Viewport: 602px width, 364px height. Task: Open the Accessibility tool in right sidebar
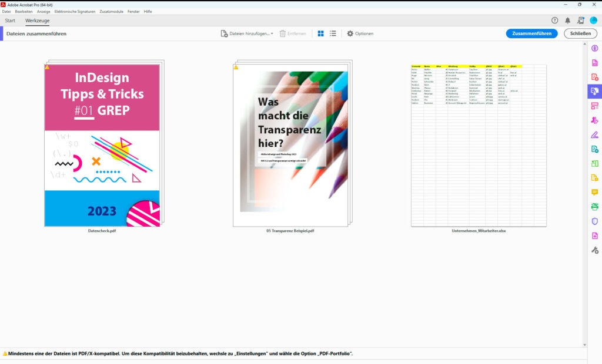(x=595, y=48)
